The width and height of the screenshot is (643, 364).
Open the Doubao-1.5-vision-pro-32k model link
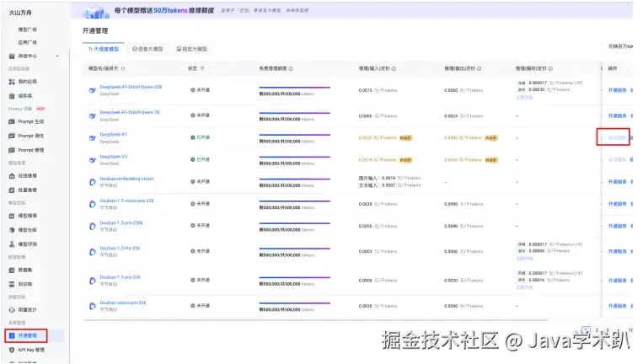[x=126, y=201]
